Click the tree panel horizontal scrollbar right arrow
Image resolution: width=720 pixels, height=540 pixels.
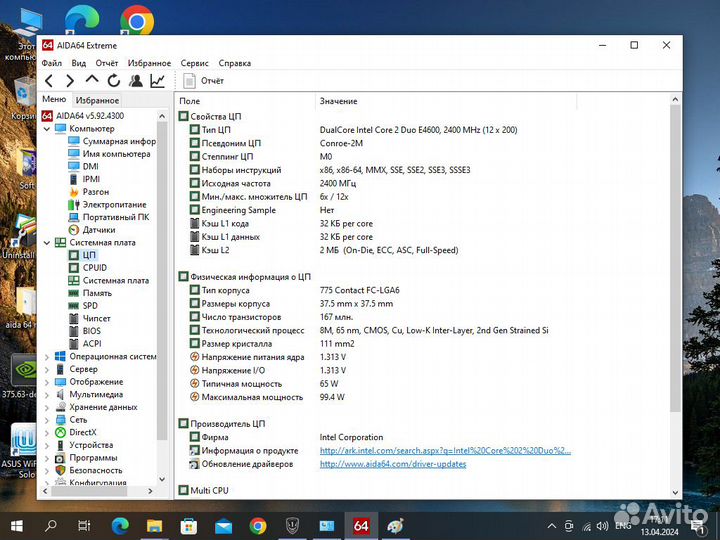point(151,491)
